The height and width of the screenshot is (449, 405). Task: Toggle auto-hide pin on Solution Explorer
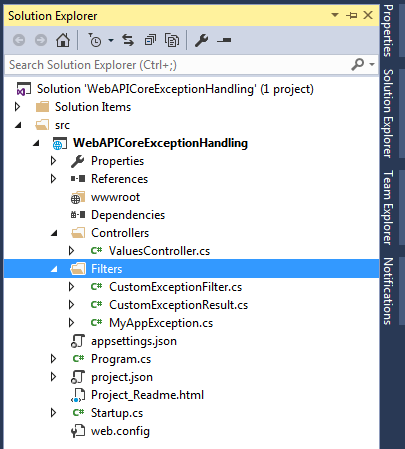click(x=352, y=15)
